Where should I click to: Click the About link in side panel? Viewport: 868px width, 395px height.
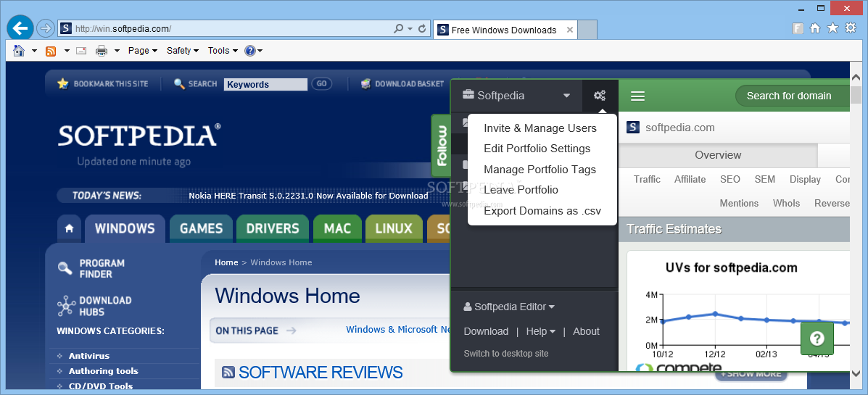point(586,331)
